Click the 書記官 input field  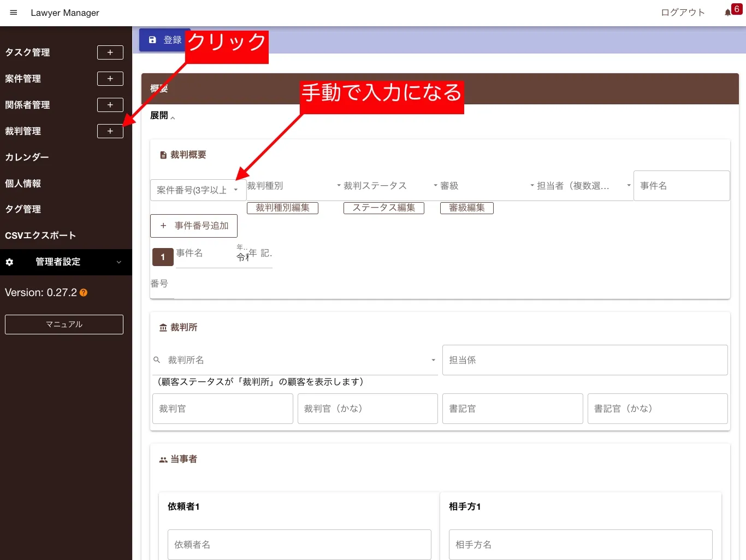click(x=513, y=409)
